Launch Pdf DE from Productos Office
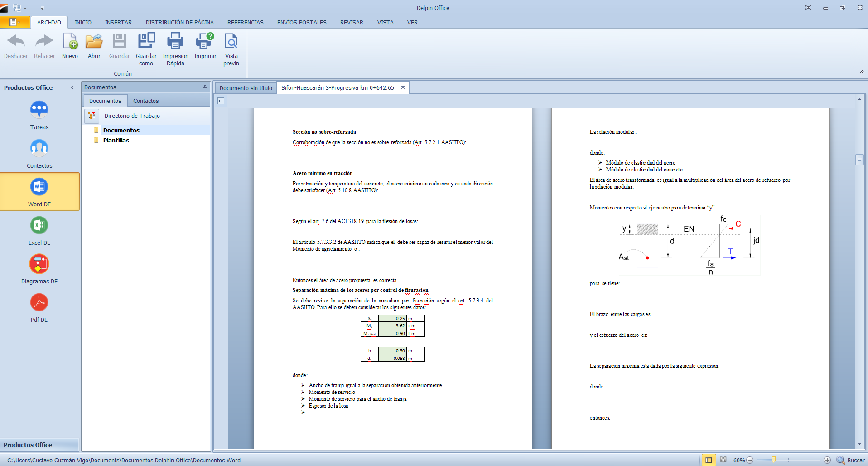The image size is (868, 466). coord(39,302)
